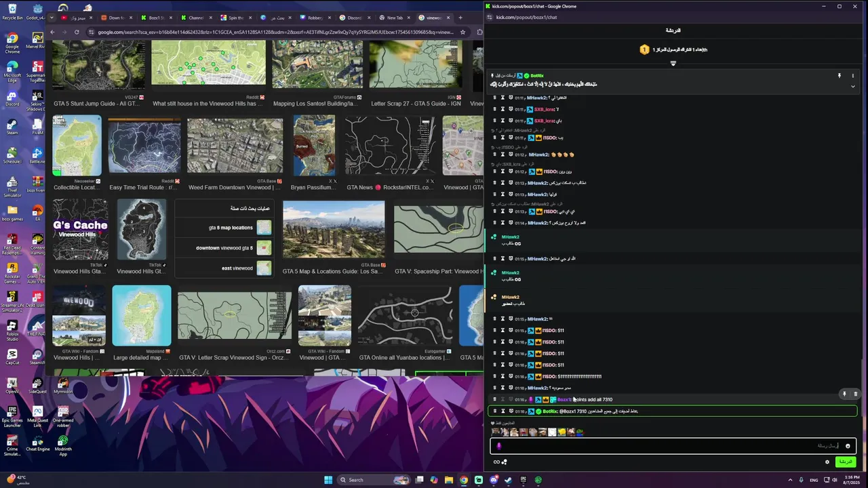Delete the hovered Bozx1 message
Screen dimensions: 868x488
tap(855, 393)
